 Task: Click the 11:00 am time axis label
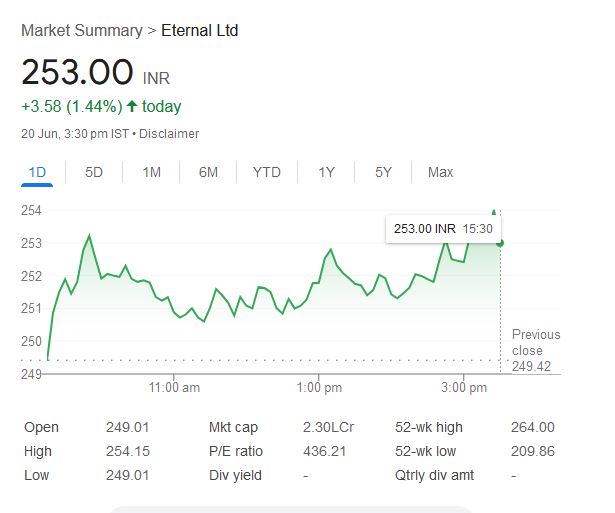pos(174,386)
